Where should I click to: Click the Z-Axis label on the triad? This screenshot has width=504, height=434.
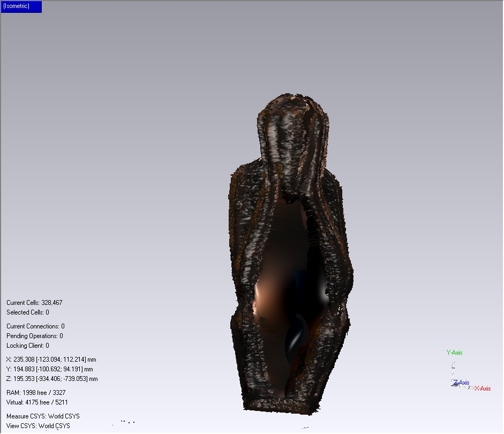(461, 383)
